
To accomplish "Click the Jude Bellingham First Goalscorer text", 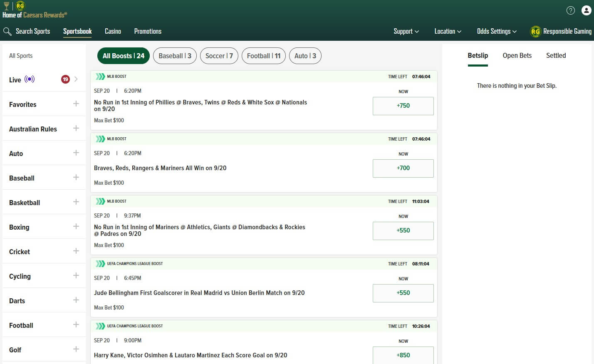I will 199,293.
